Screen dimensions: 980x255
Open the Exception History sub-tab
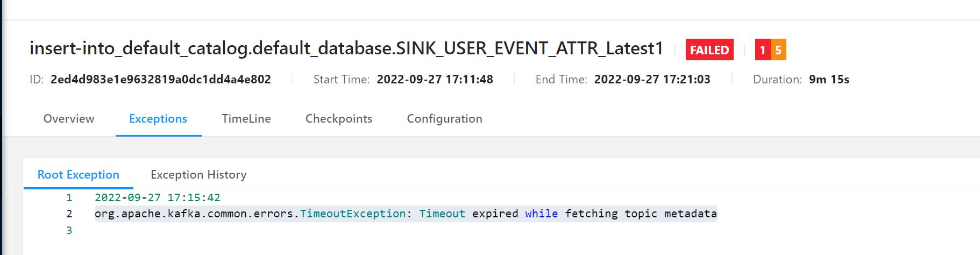(x=198, y=175)
